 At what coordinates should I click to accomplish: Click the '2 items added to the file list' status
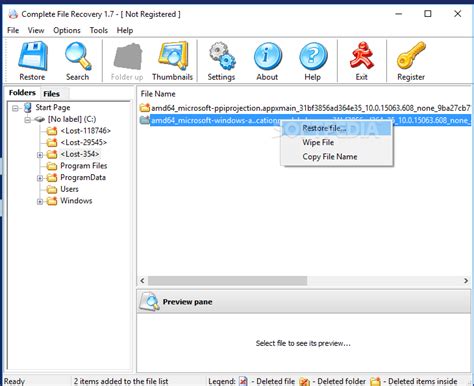[x=121, y=381]
